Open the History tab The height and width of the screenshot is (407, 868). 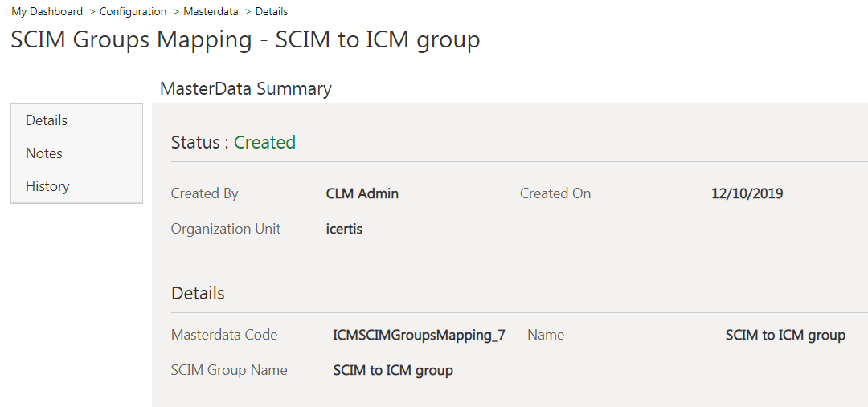tap(47, 186)
